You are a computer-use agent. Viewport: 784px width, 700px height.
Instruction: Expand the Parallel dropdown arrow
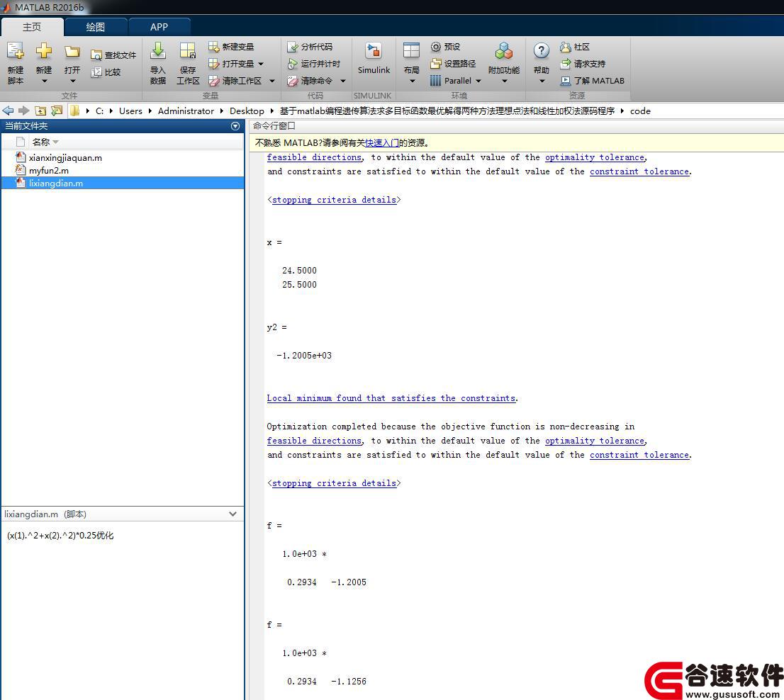(x=478, y=81)
